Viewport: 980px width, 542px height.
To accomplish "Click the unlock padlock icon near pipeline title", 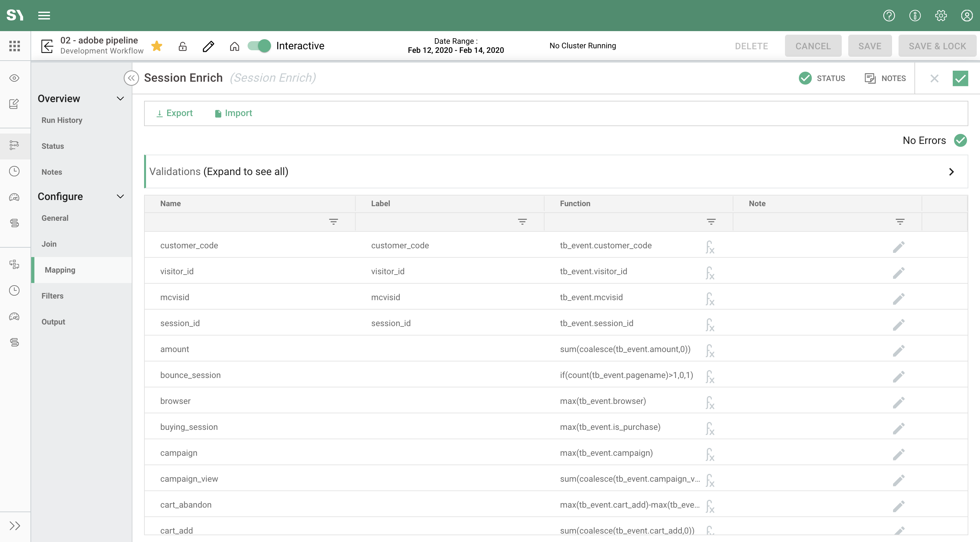I will click(183, 46).
